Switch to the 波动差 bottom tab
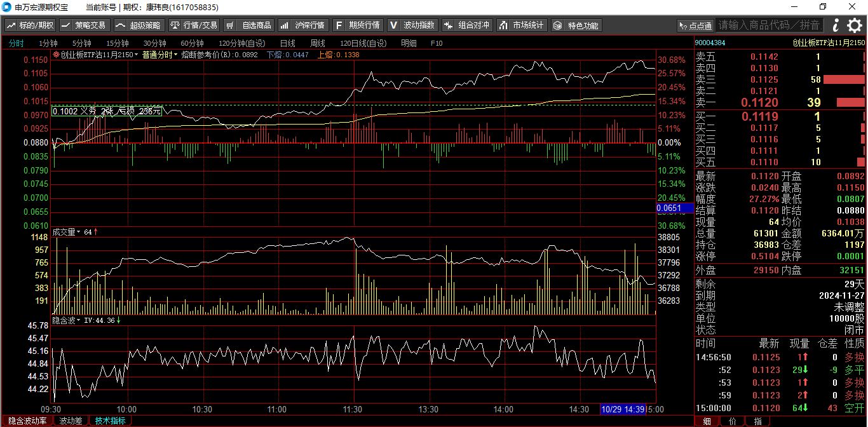868x427 pixels. [71, 421]
